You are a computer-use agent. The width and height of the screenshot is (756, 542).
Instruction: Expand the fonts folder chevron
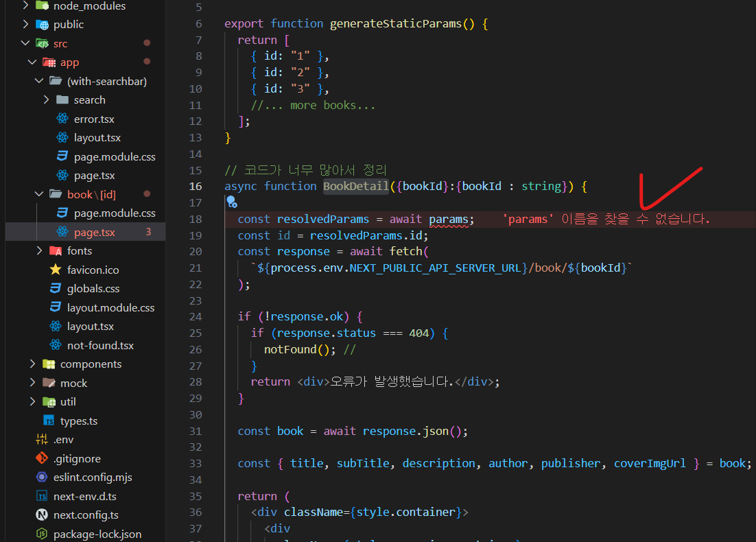[39, 250]
